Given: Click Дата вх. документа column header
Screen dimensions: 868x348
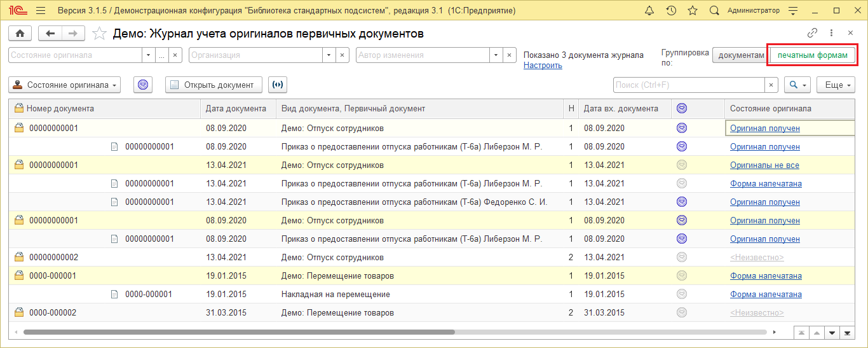Looking at the screenshot, I should tap(625, 109).
